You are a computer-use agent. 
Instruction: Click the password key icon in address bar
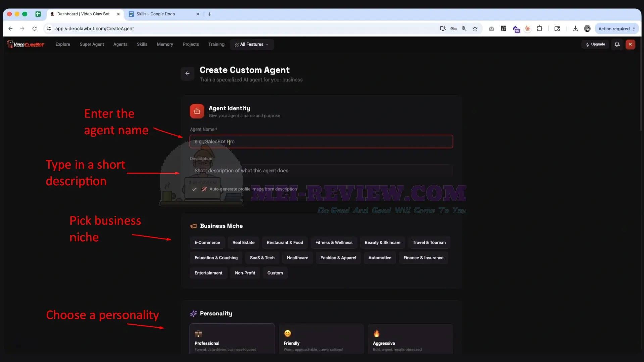453,29
